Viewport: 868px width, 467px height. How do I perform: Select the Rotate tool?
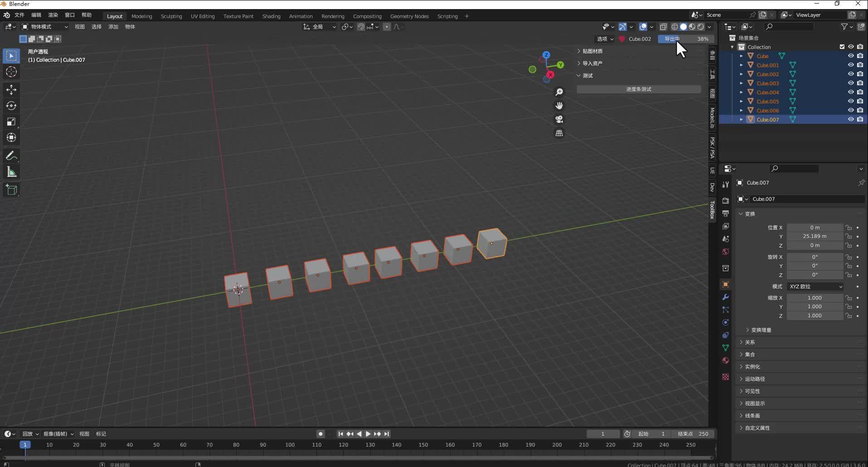point(11,106)
